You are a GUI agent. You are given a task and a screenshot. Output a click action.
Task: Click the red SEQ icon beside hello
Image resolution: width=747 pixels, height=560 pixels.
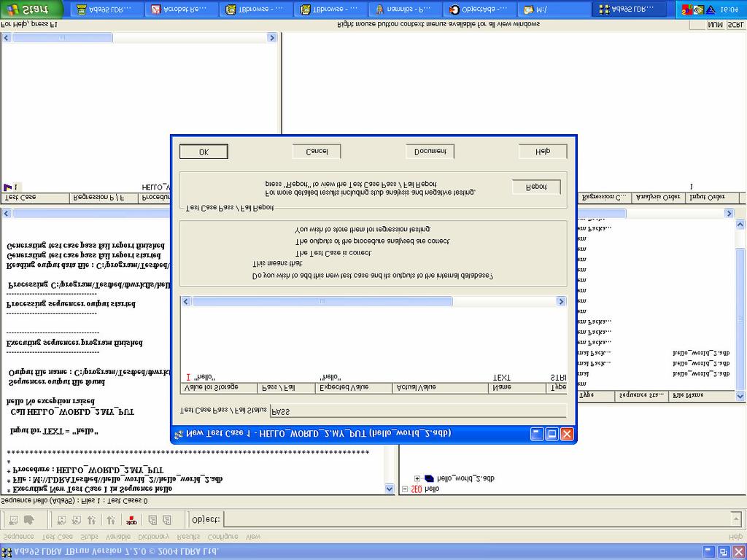[417, 489]
